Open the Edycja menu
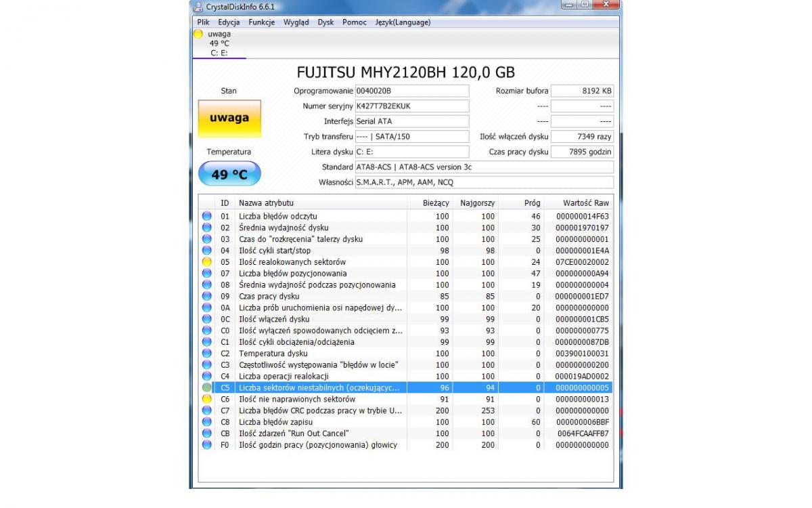 point(229,22)
